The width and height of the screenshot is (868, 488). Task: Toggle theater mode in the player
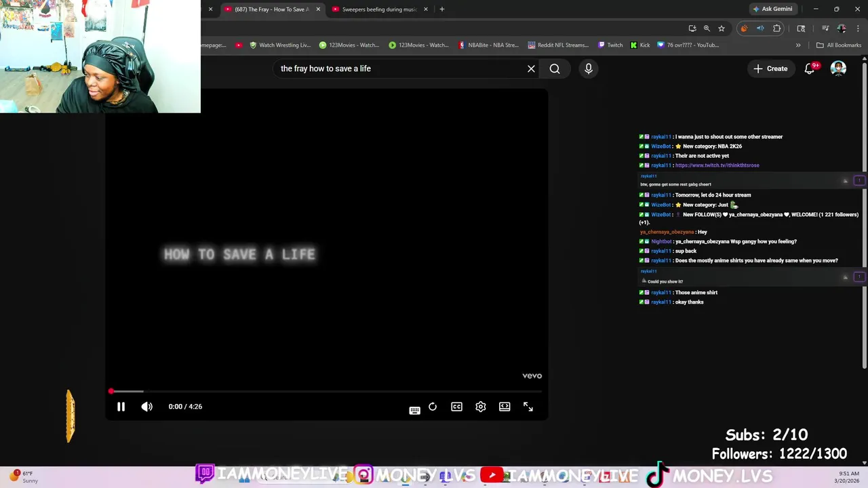pyautogui.click(x=505, y=407)
